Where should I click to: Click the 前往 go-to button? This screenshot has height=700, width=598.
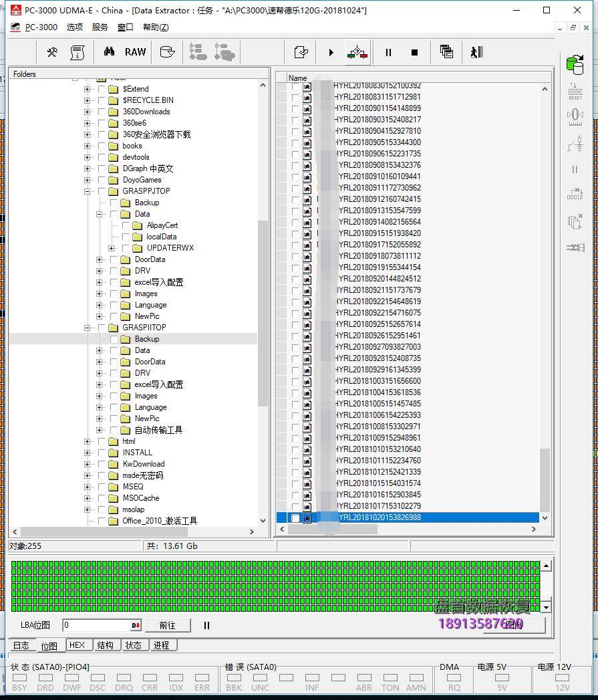(x=167, y=625)
